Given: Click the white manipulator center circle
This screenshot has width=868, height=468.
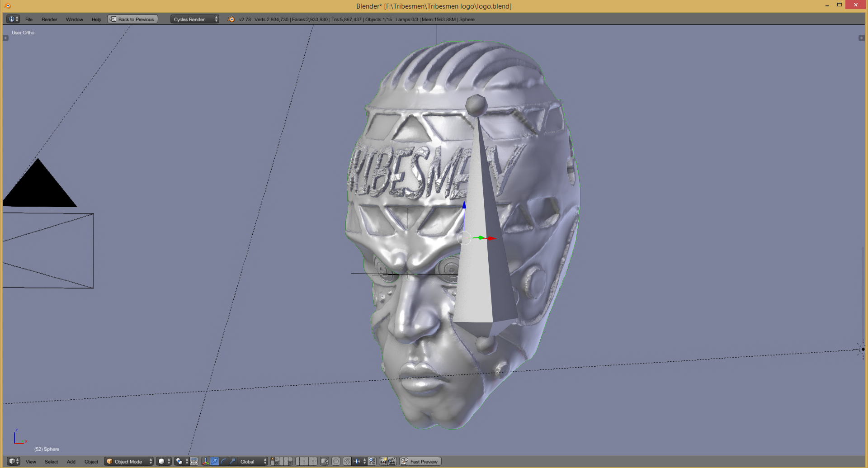Looking at the screenshot, I should click(464, 238).
